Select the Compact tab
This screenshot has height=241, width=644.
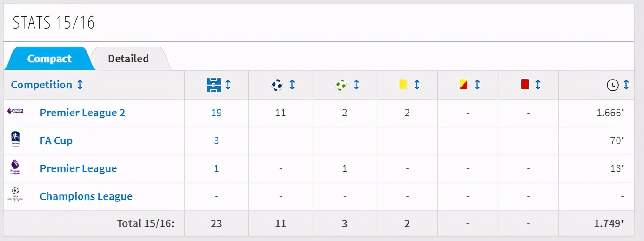pyautogui.click(x=49, y=59)
